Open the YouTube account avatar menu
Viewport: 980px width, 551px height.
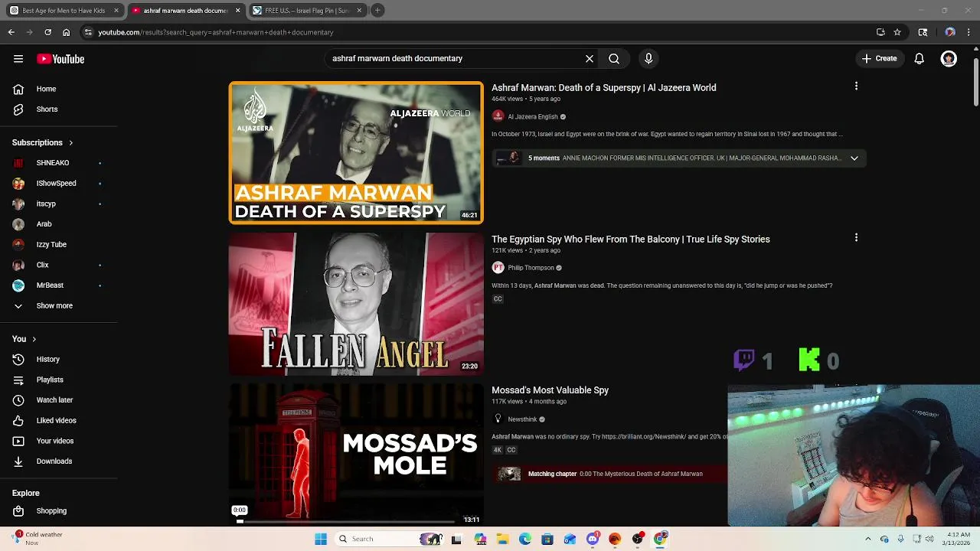coord(949,58)
